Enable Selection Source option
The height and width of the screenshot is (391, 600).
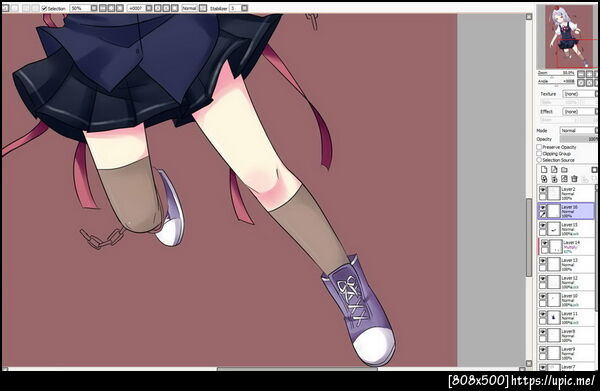(x=539, y=160)
